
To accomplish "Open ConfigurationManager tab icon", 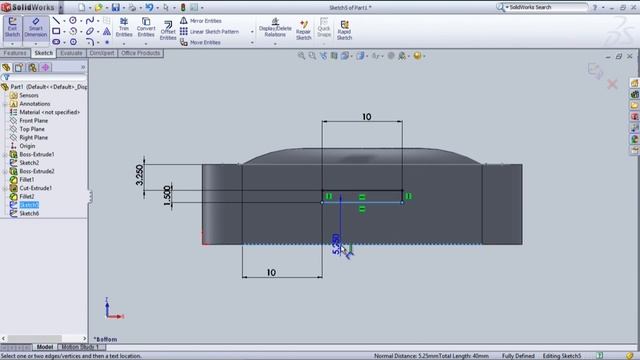I will (x=32, y=67).
